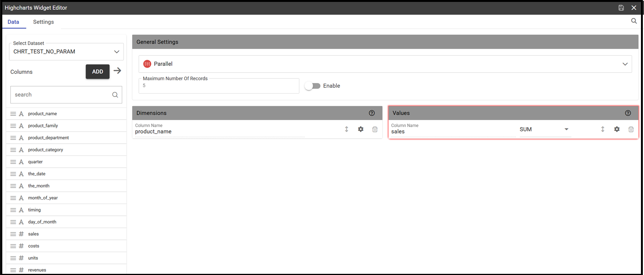The width and height of the screenshot is (644, 275).
Task: Open the Select Dataset dropdown
Action: tap(66, 52)
